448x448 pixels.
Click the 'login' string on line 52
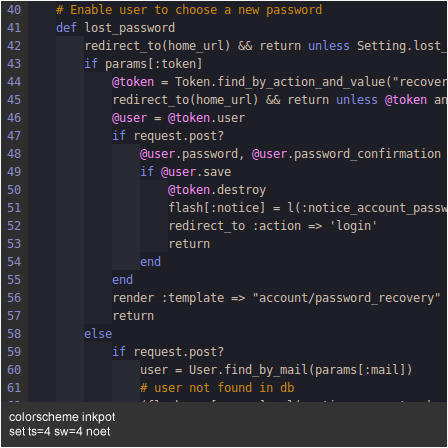coord(353,226)
